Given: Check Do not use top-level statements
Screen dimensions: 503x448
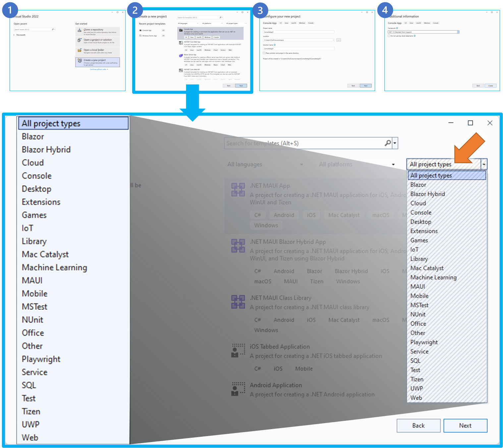Looking at the screenshot, I should point(389,36).
